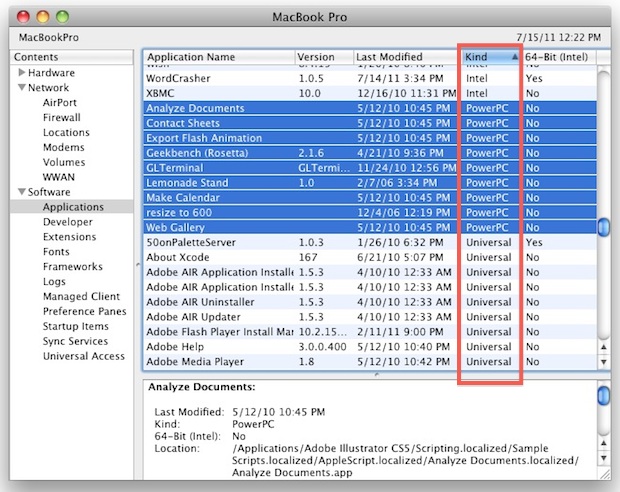Click the application list scroll up arrow
The image size is (620, 492).
tap(604, 347)
